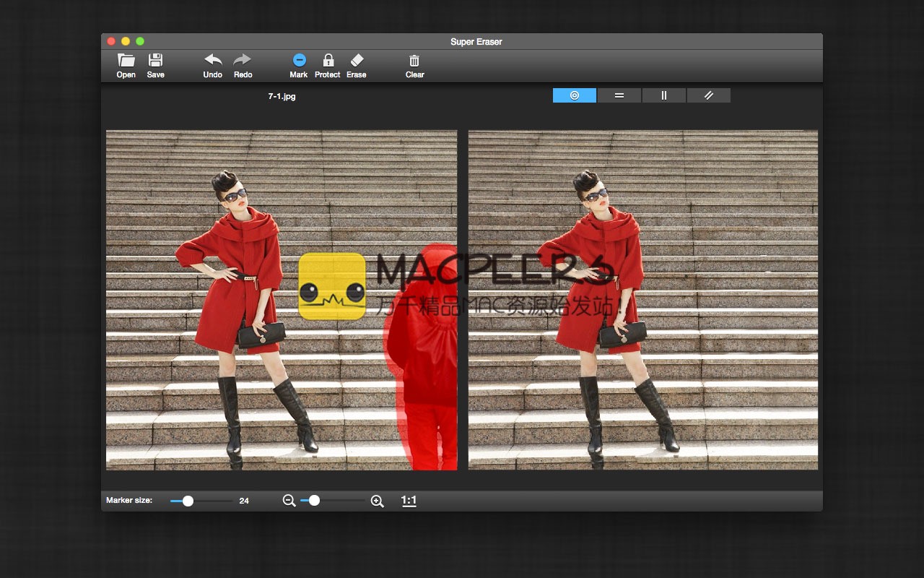Click the 7-1.jpg file name label
Image resolution: width=924 pixels, height=578 pixels.
point(282,96)
